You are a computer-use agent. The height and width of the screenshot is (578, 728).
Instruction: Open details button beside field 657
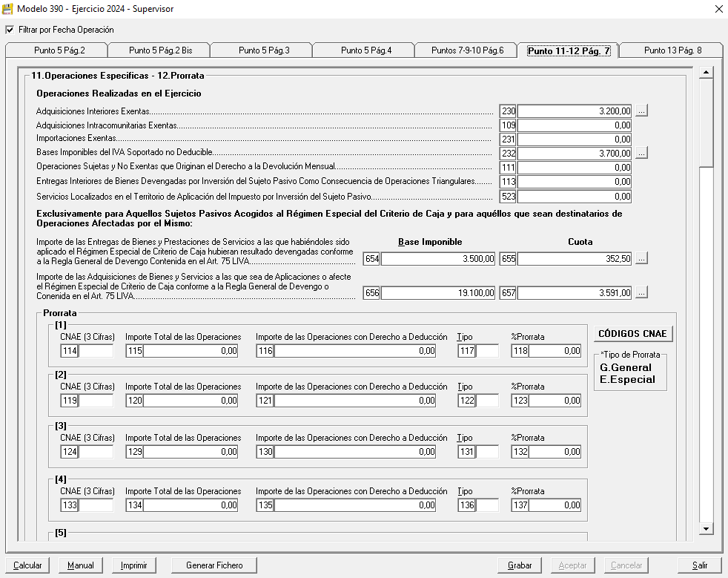[x=641, y=293]
